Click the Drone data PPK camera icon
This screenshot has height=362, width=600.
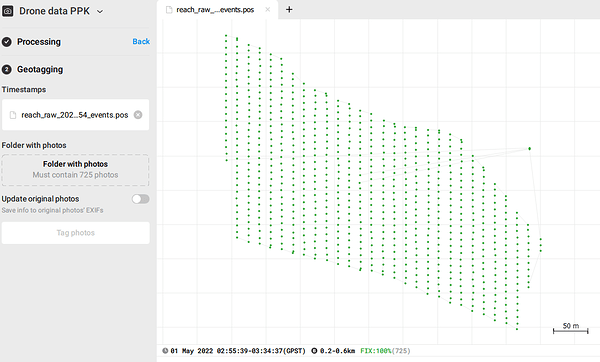[8, 11]
